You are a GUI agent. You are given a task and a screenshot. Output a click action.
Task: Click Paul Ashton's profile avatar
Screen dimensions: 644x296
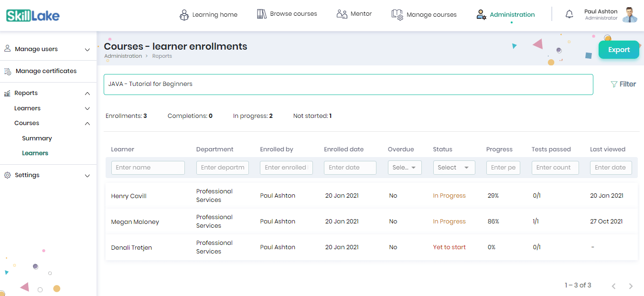coord(630,15)
